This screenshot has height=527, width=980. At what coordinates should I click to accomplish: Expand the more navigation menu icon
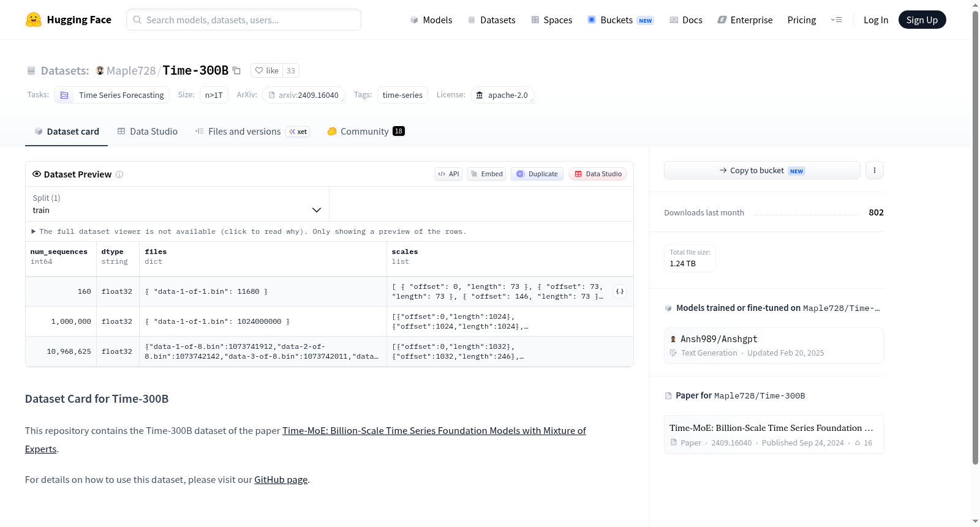coord(836,20)
